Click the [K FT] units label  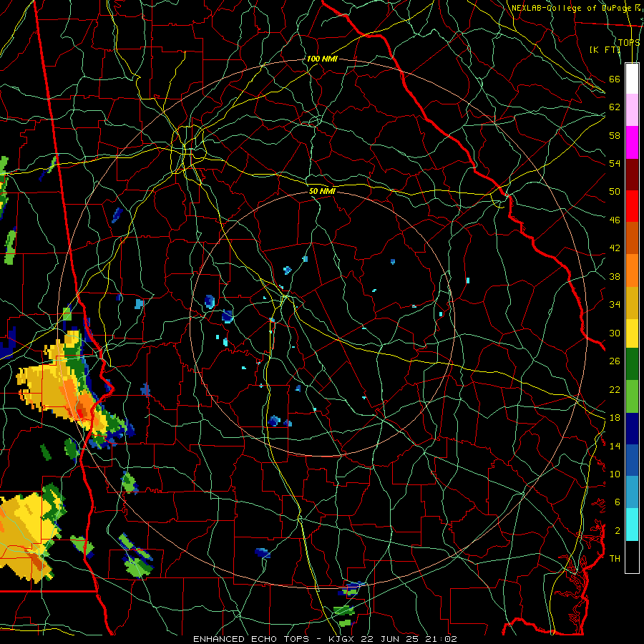605,49
